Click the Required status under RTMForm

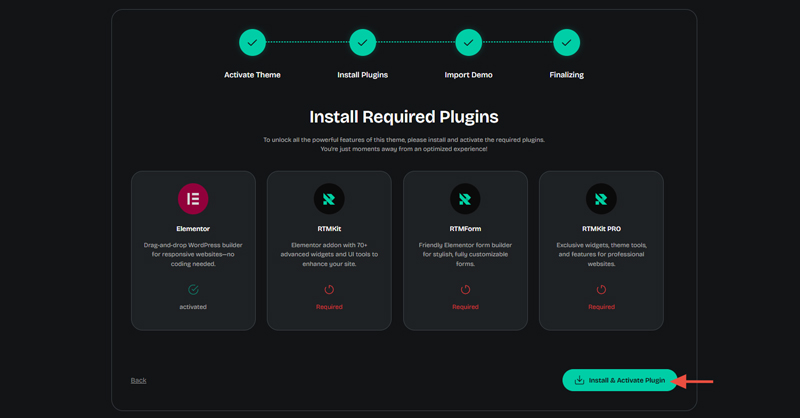465,307
